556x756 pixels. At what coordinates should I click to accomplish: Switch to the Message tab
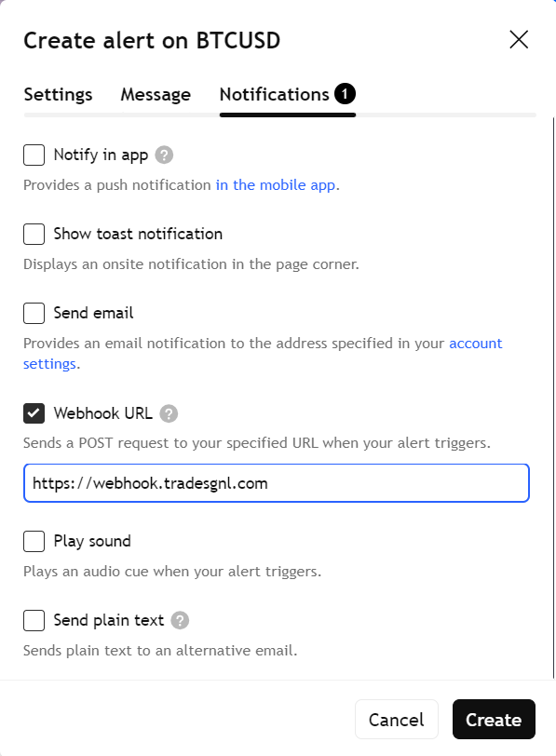pyautogui.click(x=155, y=94)
